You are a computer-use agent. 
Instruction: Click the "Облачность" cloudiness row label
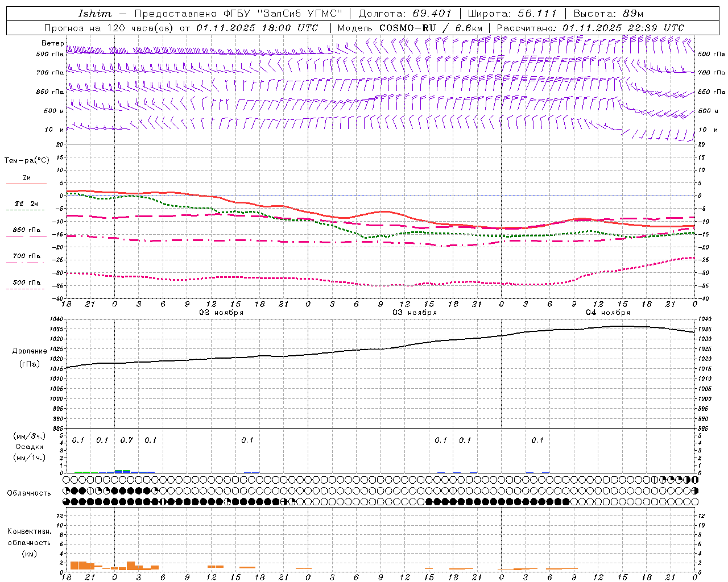click(x=29, y=493)
